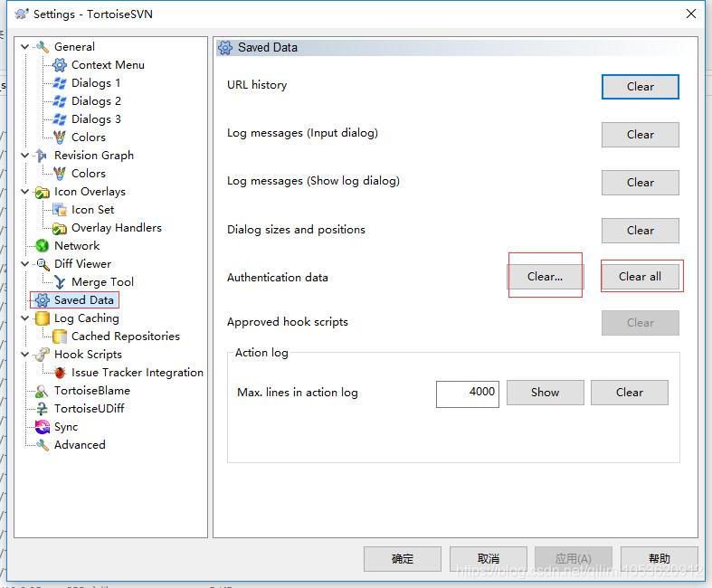The height and width of the screenshot is (588, 712).
Task: Click the Hook Scripts icon
Action: click(x=43, y=355)
